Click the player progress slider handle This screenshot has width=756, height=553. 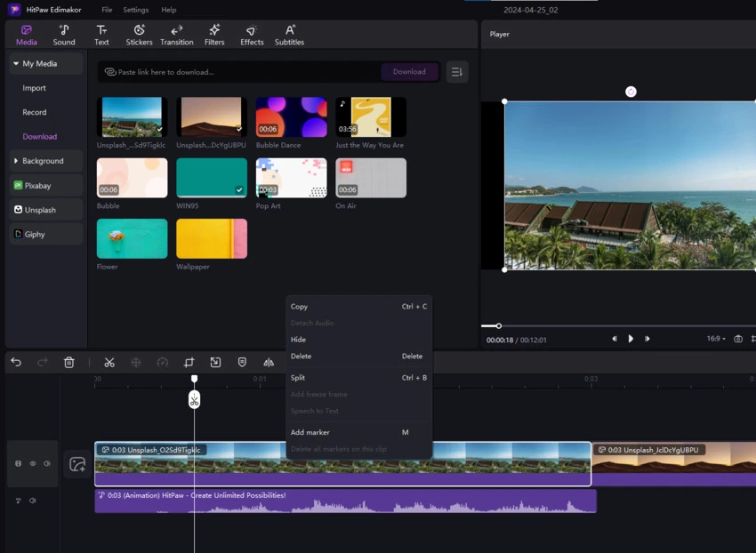tap(499, 326)
